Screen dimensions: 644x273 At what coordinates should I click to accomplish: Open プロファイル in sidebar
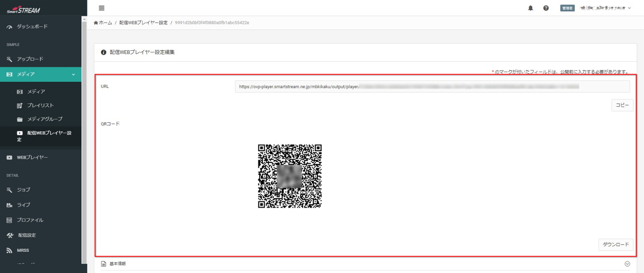point(30,220)
